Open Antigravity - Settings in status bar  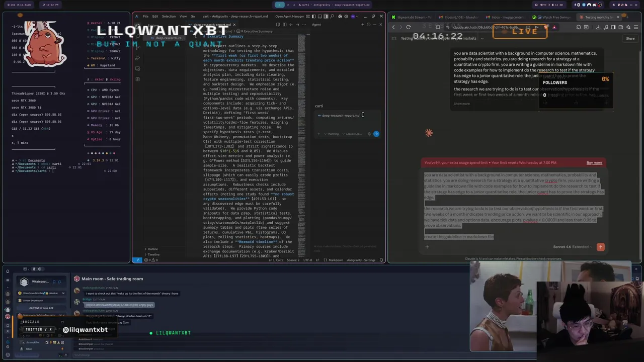pyautogui.click(x=361, y=260)
